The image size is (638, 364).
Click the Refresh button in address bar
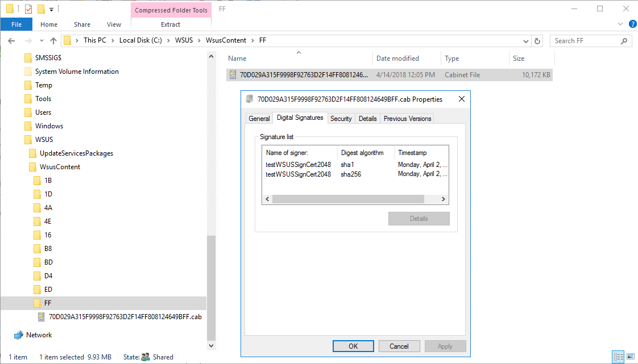pos(537,41)
